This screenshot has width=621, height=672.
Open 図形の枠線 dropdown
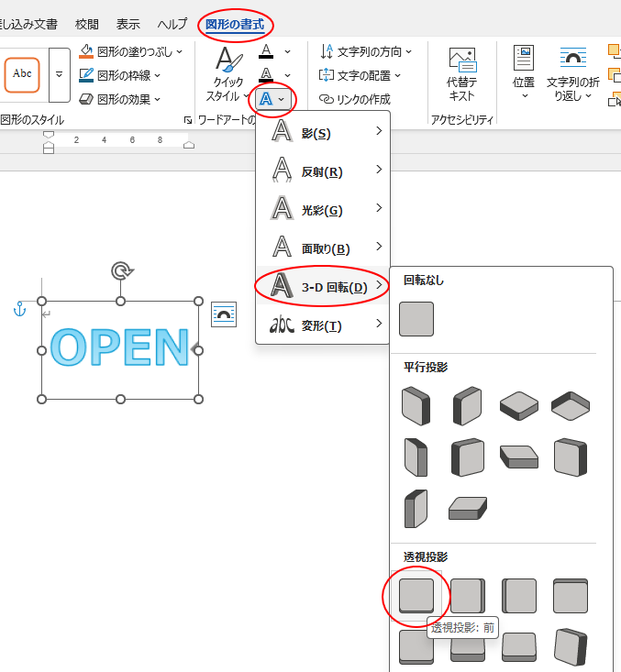119,75
